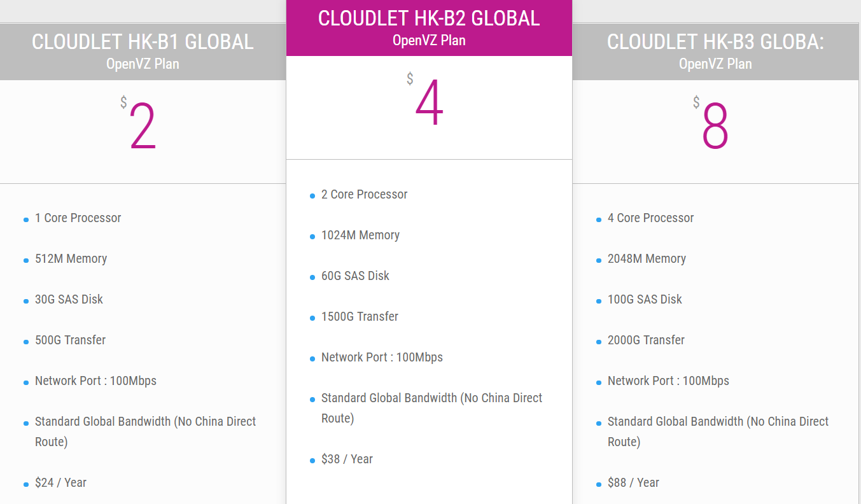Click '30G SAS Disk' feature
Viewport: 861px width, 504px height.
coord(69,299)
